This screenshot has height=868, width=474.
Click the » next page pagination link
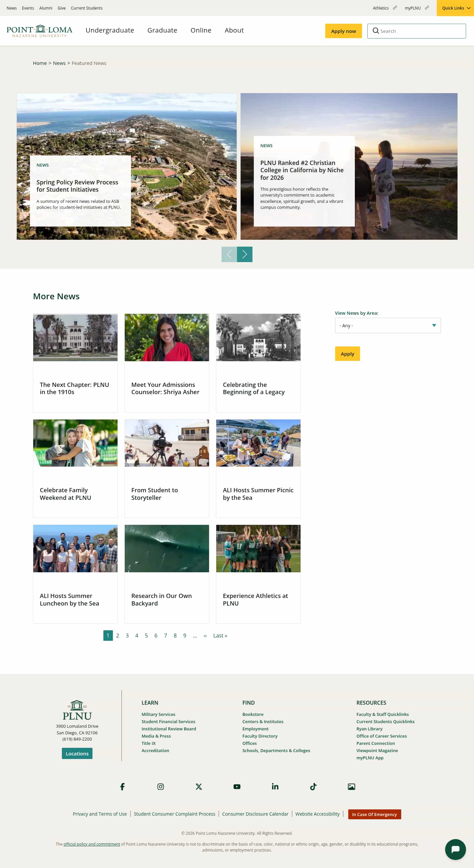(205, 636)
